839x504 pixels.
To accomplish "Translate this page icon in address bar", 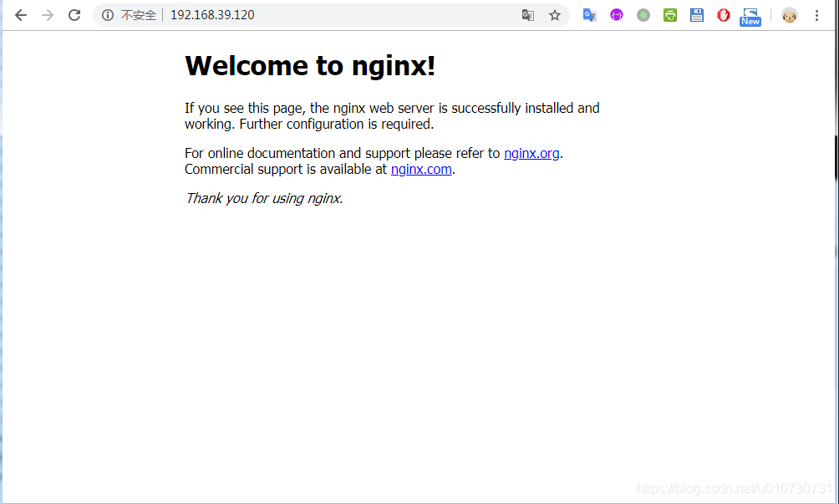I will [528, 15].
